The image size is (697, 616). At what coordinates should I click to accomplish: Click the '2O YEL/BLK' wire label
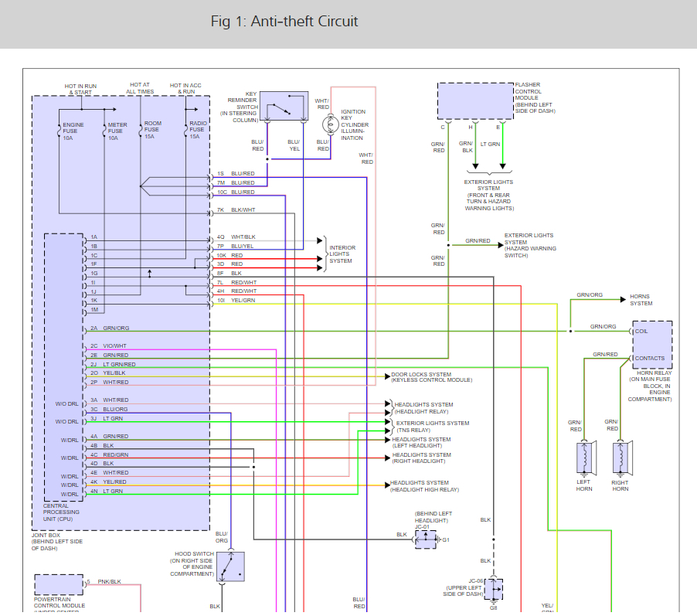coord(108,373)
